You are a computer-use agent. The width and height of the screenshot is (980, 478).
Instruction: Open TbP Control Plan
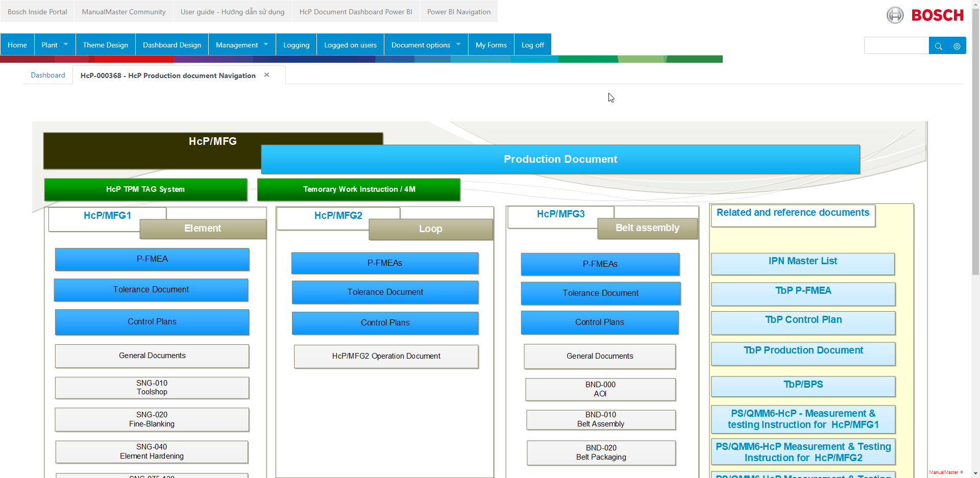(803, 323)
